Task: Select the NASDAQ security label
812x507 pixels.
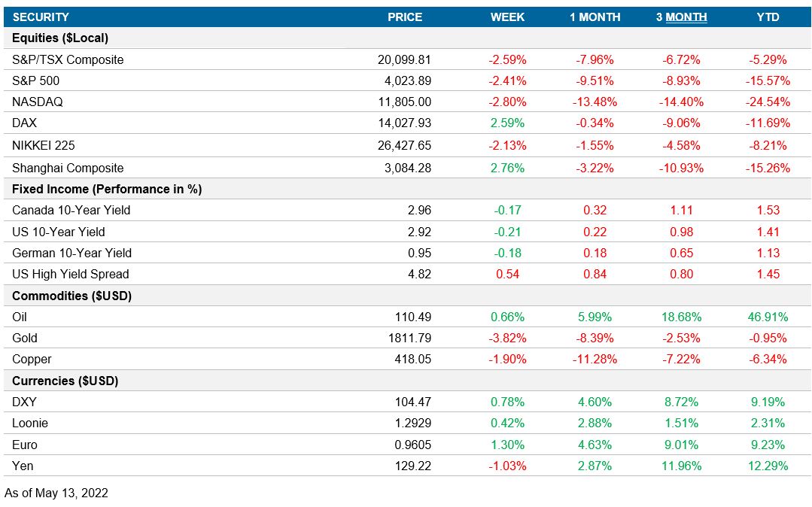Action: pyautogui.click(x=35, y=102)
